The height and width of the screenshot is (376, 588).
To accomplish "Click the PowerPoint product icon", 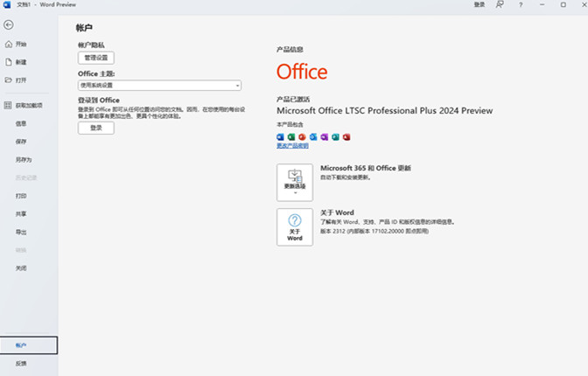I will [x=302, y=136].
